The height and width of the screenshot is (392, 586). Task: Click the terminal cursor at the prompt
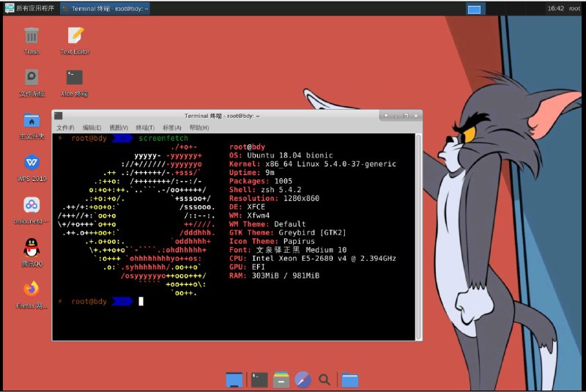tap(141, 301)
